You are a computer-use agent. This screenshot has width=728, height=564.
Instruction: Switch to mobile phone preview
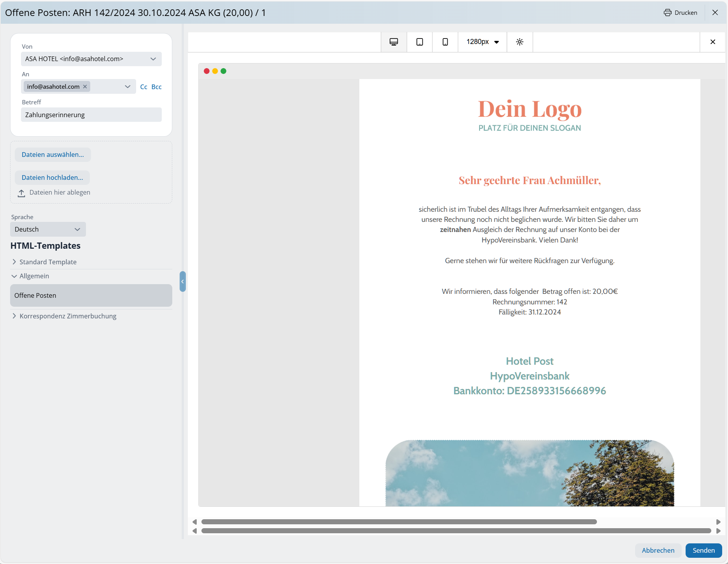pos(445,42)
